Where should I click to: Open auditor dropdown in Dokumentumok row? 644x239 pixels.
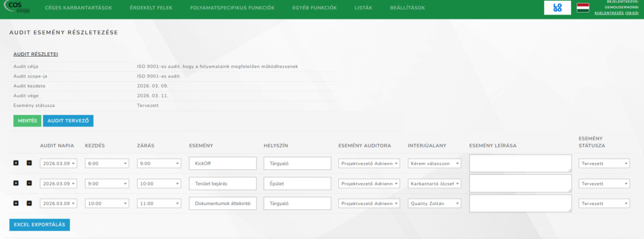tap(369, 204)
